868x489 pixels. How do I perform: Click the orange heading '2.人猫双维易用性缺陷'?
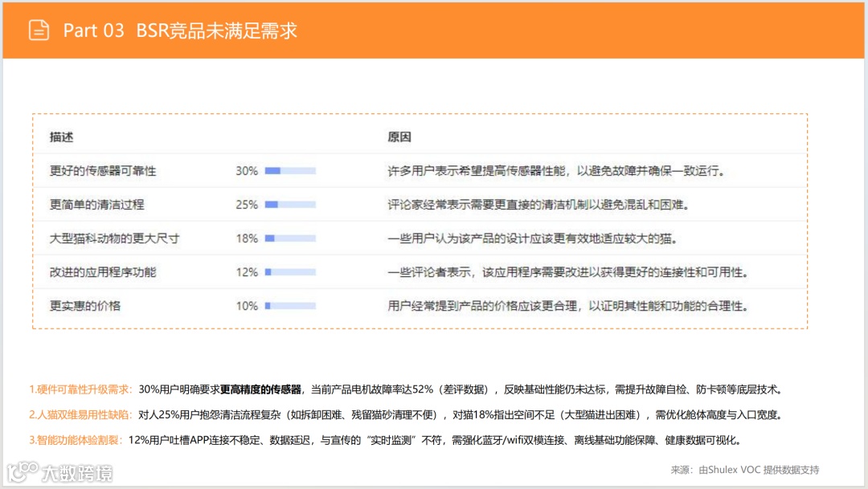tap(81, 415)
